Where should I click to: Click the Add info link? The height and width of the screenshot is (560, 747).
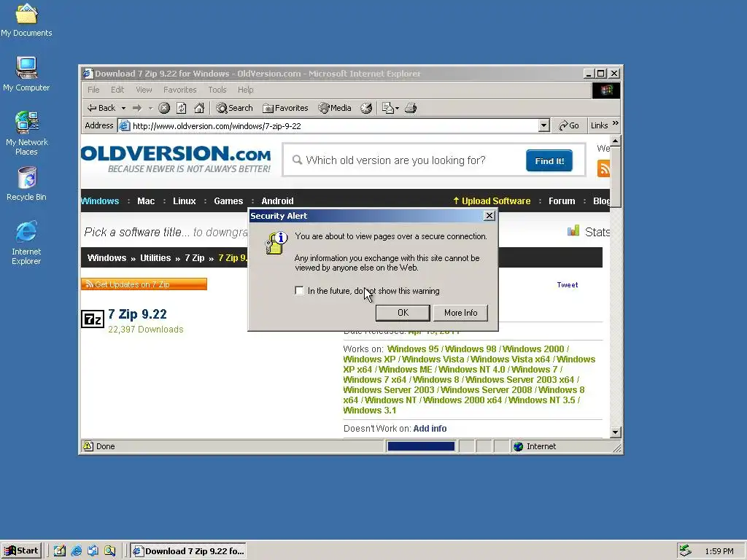click(430, 429)
